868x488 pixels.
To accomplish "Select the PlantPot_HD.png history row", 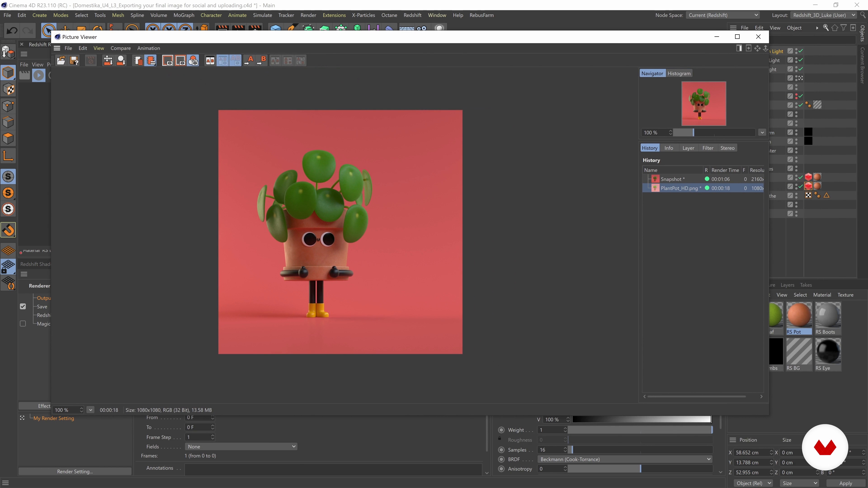I will pyautogui.click(x=703, y=188).
